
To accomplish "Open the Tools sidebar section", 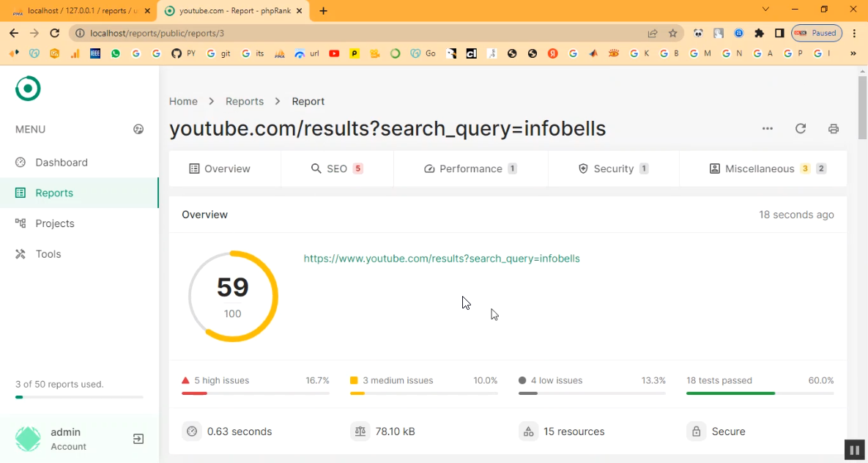I will click(48, 254).
